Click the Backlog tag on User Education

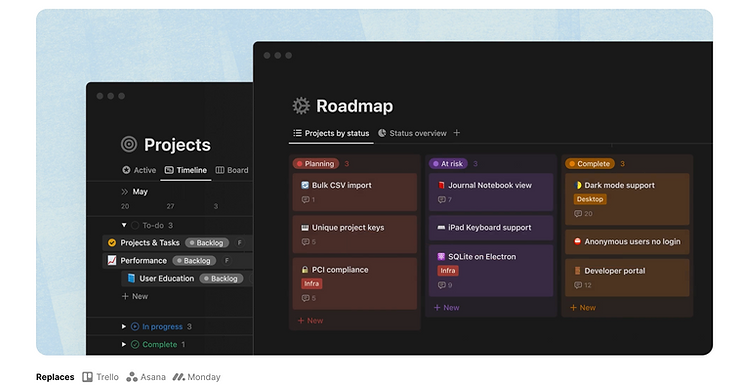click(221, 278)
